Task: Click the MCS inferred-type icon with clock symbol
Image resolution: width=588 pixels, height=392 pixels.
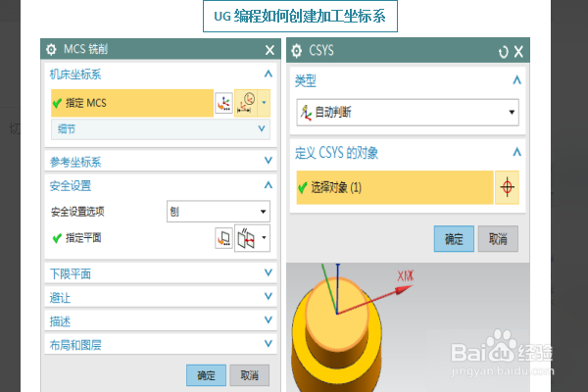Action: [x=246, y=103]
